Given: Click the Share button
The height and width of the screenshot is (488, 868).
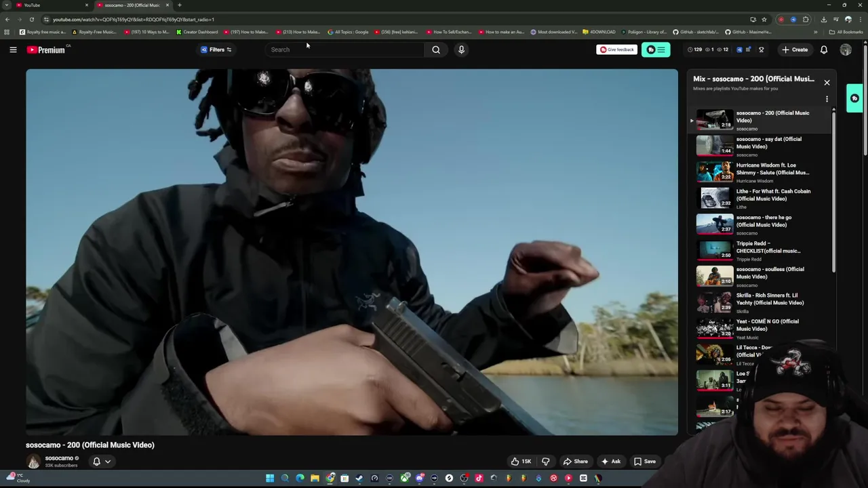Looking at the screenshot, I should (x=575, y=462).
